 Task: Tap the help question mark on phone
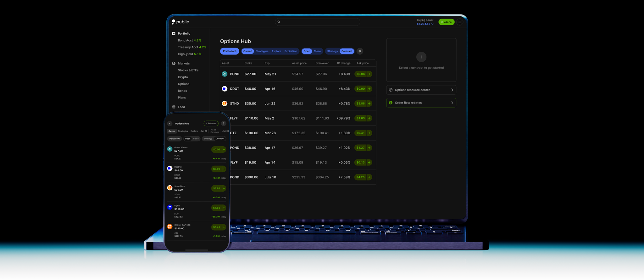[x=224, y=124]
